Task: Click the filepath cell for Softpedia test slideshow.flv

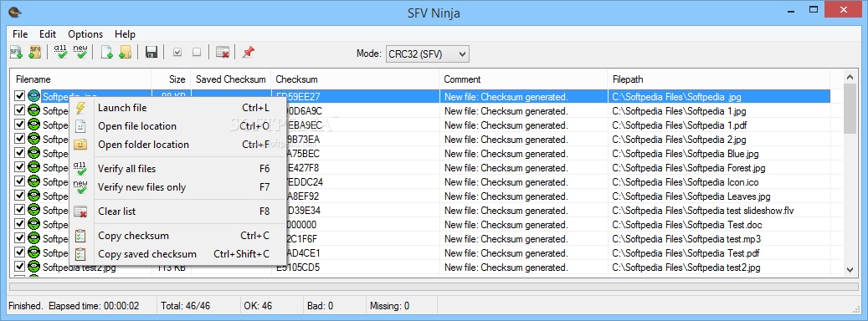Action: point(719,210)
